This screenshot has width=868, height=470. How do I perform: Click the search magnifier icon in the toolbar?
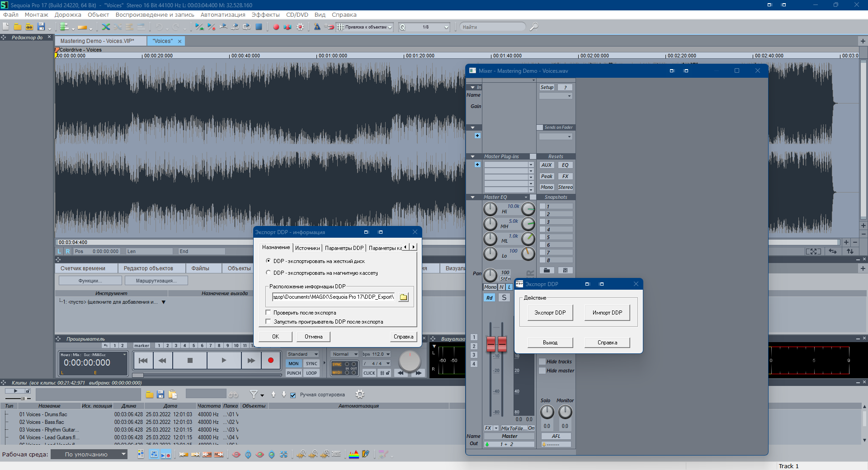pos(534,27)
